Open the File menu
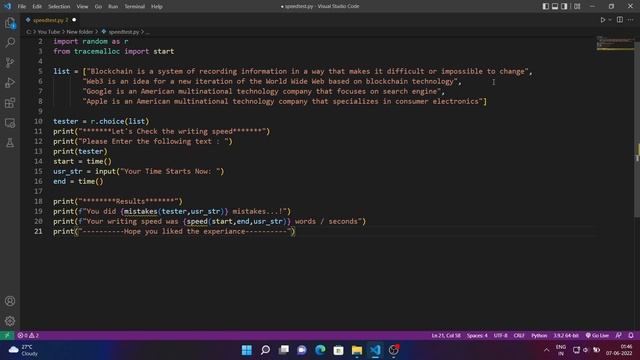Viewport: 640px width, 360px height. click(22, 7)
